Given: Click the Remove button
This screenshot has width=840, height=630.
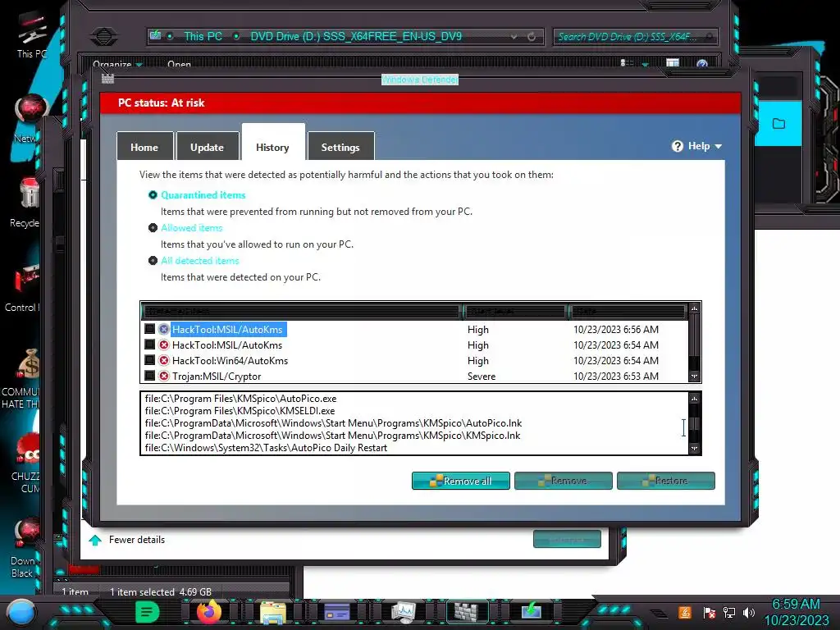Looking at the screenshot, I should pos(563,481).
